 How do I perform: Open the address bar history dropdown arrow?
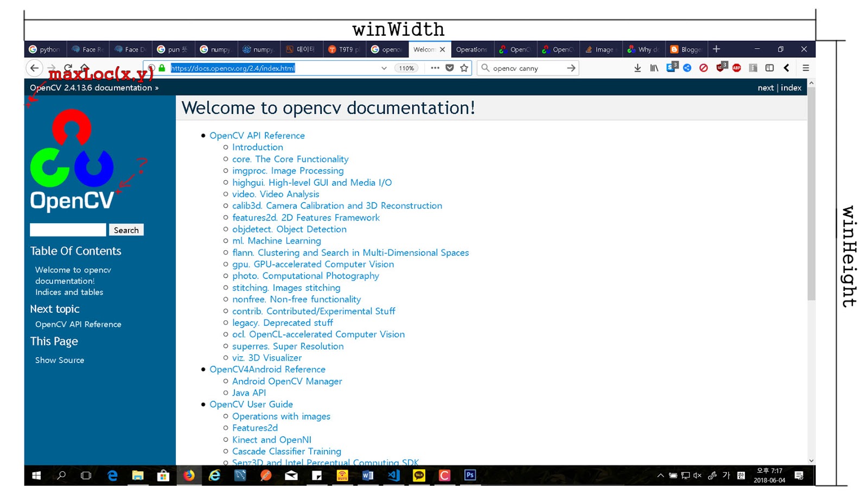pyautogui.click(x=384, y=68)
